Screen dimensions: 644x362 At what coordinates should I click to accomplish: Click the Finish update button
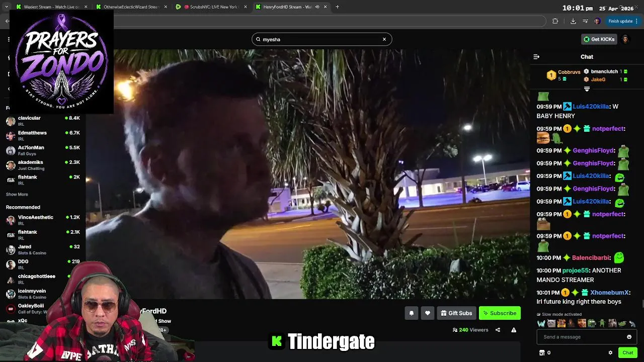(620, 21)
